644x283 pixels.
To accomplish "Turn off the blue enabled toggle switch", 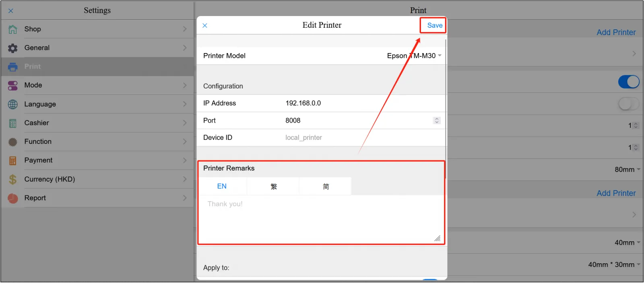I will coord(628,82).
